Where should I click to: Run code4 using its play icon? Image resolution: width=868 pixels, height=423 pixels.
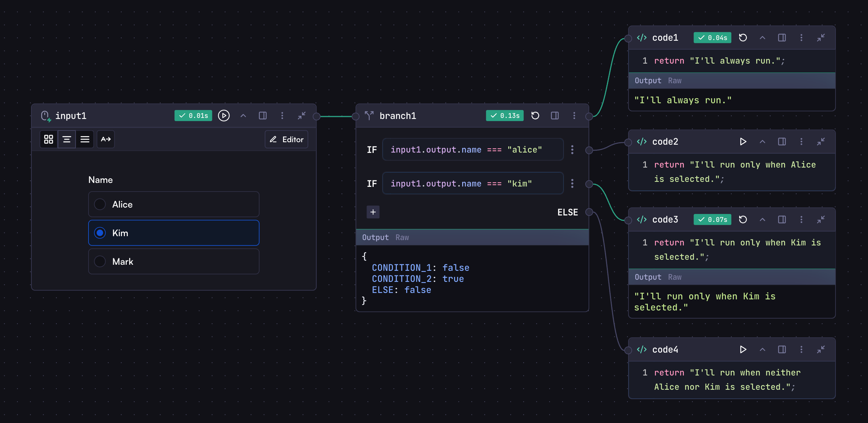(743, 350)
